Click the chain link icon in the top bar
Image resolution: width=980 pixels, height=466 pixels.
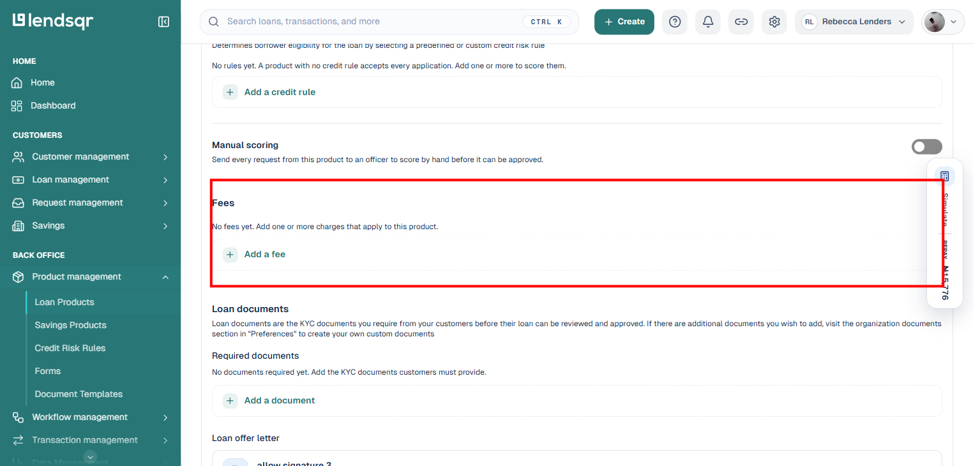[x=741, y=22]
